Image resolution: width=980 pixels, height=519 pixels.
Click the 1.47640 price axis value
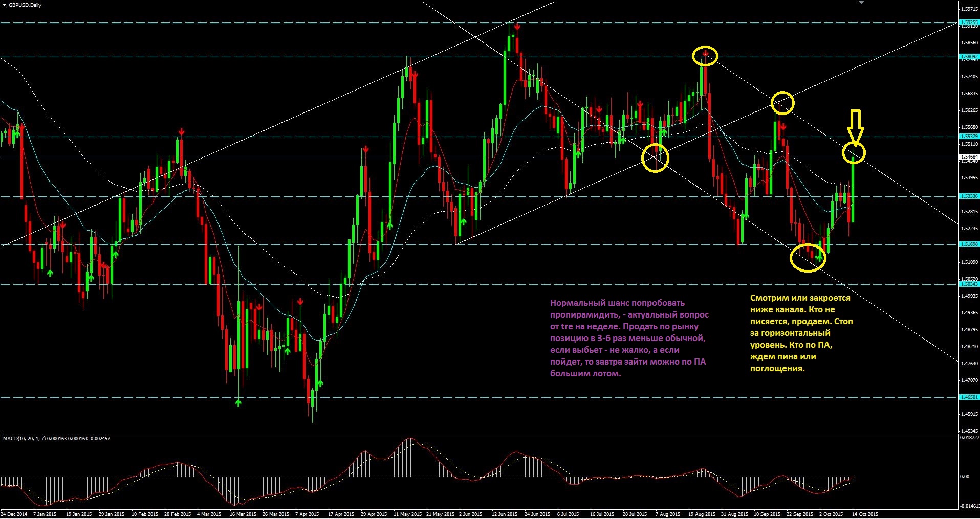click(970, 364)
